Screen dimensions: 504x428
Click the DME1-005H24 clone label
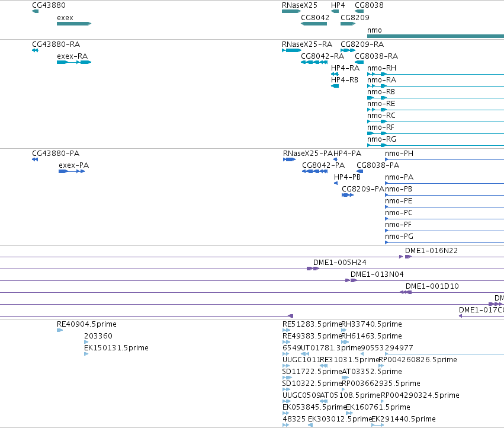click(x=340, y=263)
